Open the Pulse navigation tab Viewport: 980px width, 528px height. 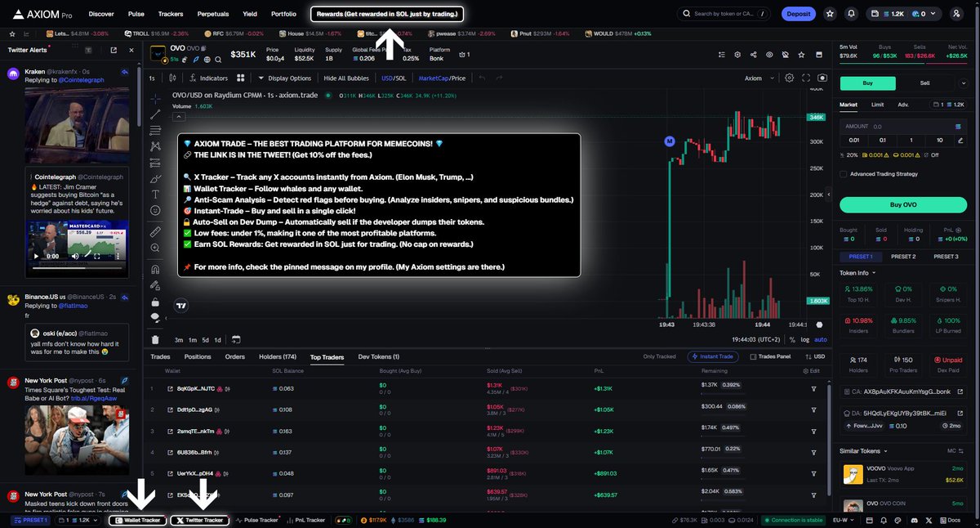[x=136, y=14]
